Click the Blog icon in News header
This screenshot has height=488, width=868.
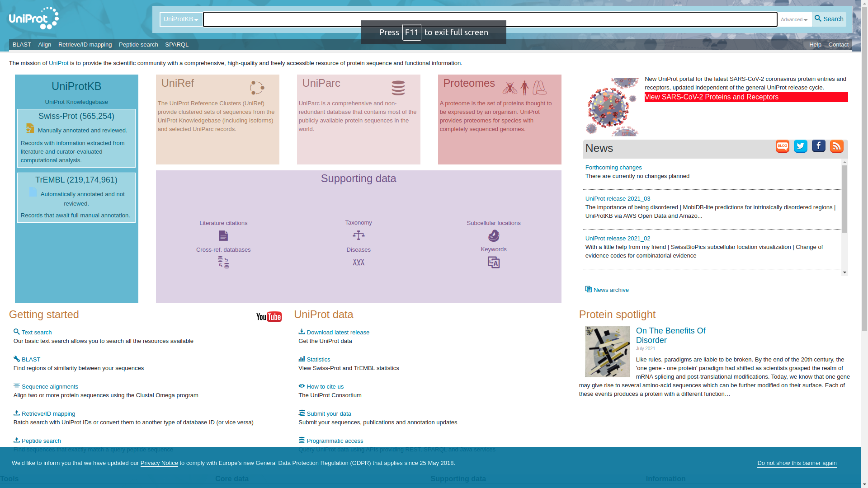(782, 146)
